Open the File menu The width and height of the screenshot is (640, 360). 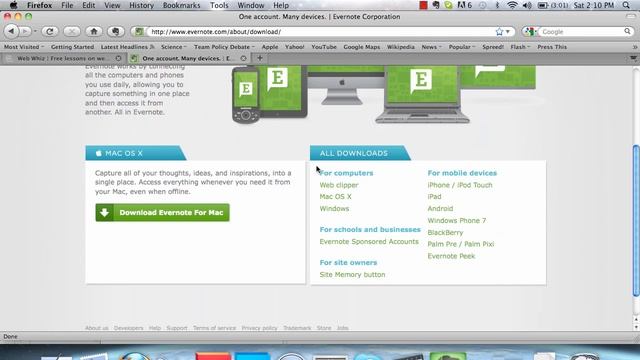pyautogui.click(x=67, y=5)
